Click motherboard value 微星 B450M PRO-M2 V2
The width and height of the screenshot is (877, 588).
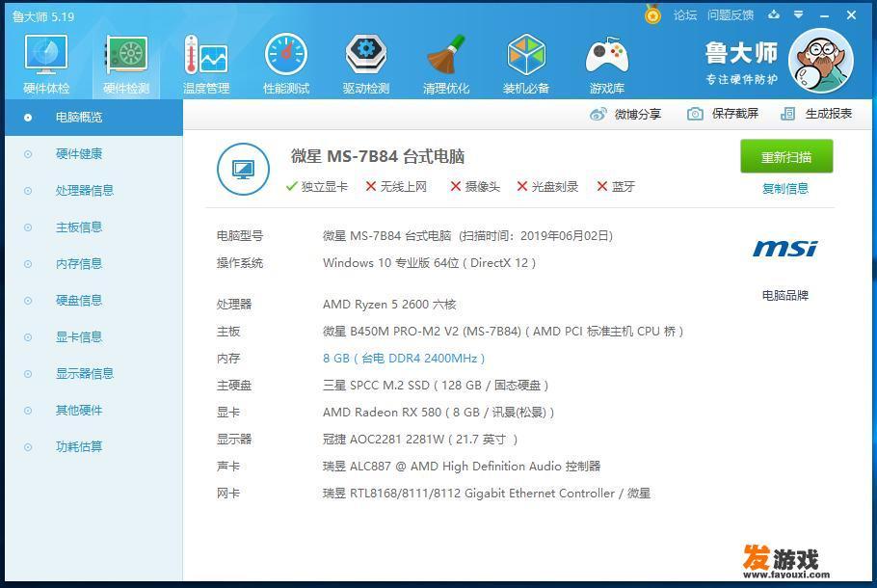click(503, 332)
